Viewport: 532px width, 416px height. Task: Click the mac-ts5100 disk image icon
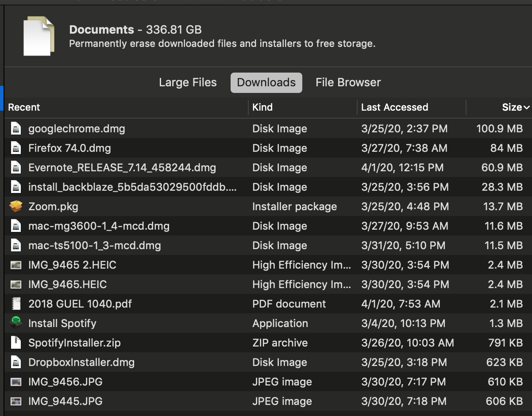pos(16,246)
